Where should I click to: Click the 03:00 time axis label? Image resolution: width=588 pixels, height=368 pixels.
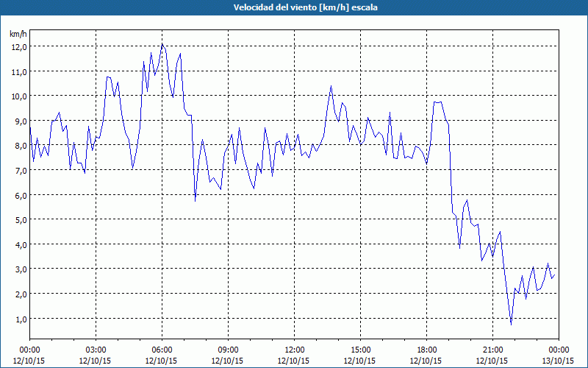click(x=96, y=350)
